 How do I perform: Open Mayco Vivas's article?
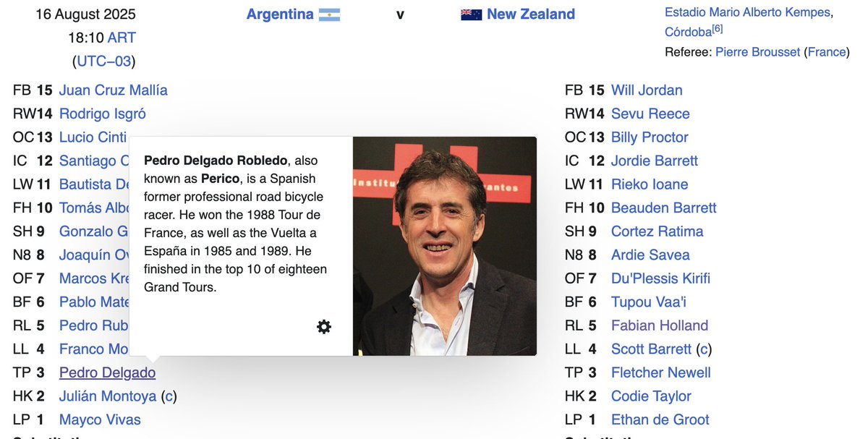point(100,419)
